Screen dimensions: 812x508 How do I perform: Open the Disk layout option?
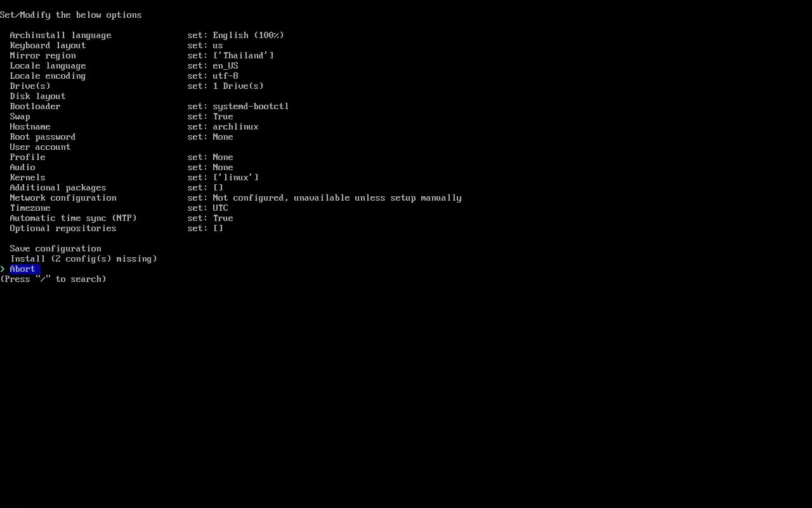(x=38, y=97)
